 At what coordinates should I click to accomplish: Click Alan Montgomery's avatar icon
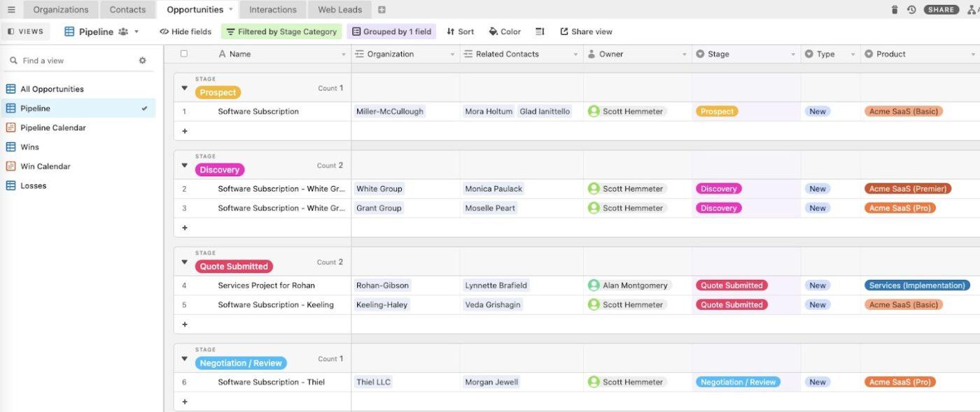point(594,285)
